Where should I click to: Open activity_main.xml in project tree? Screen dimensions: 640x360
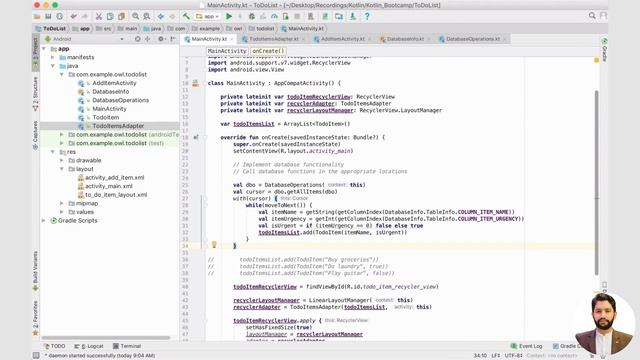[x=109, y=186]
